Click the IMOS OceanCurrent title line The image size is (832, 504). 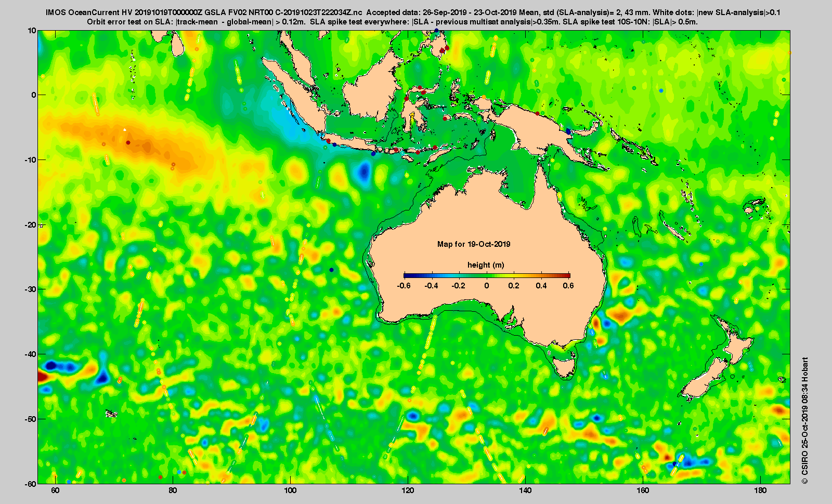click(413, 12)
